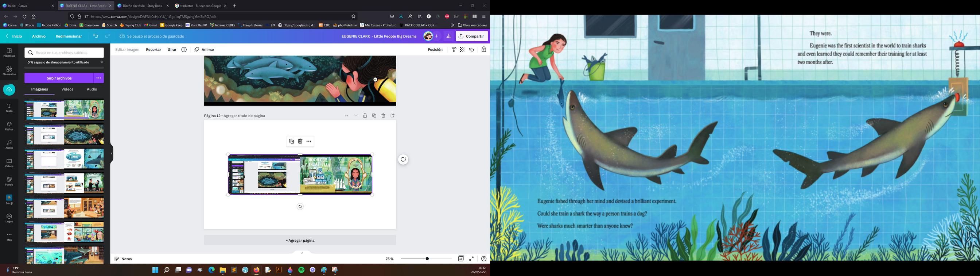980x276 pixels.
Task: Collapse the side panel with the arrow handle
Action: click(112, 154)
